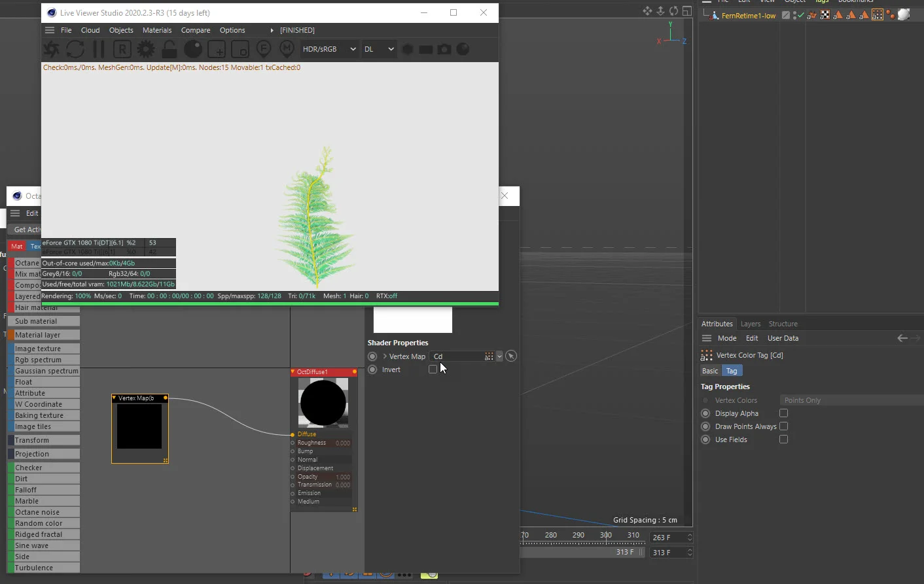Select Image texture from the shader list
This screenshot has height=584, width=924.
point(39,348)
